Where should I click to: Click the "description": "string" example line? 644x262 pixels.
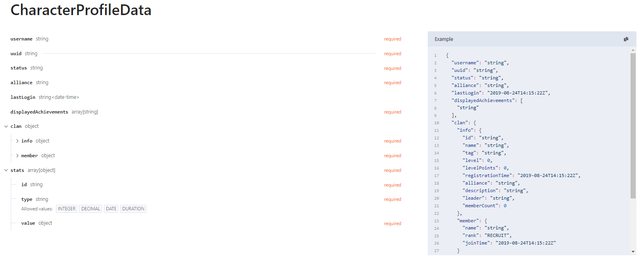coord(495,191)
